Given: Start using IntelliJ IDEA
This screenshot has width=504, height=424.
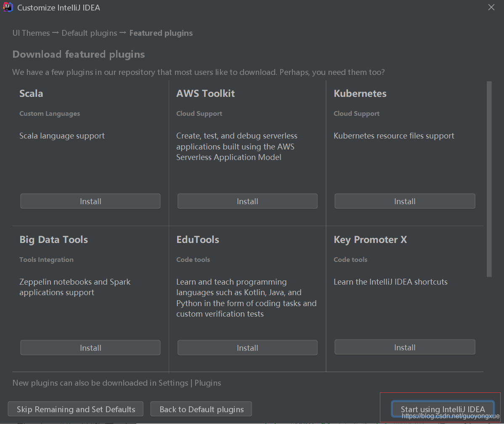Looking at the screenshot, I should [x=443, y=409].
